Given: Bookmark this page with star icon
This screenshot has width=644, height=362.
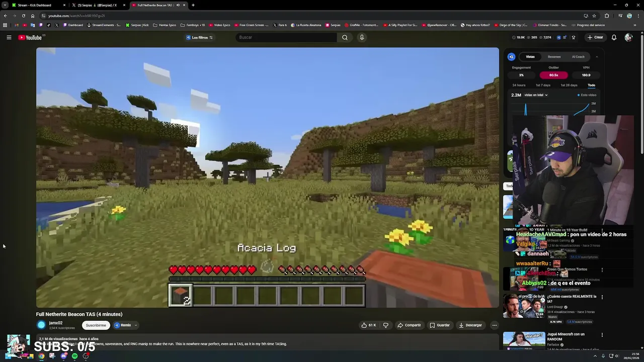Looking at the screenshot, I should point(594,16).
